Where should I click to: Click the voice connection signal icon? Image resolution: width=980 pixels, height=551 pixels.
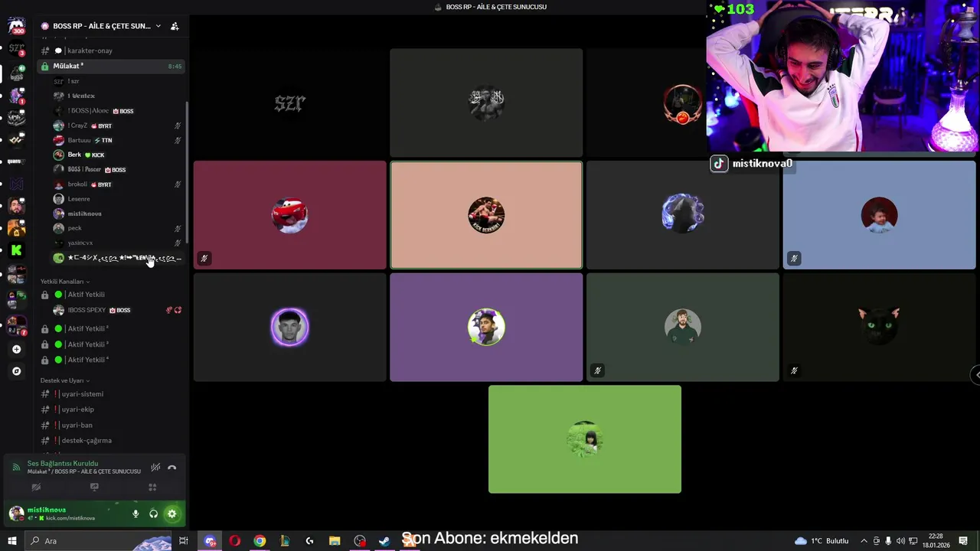pos(16,468)
